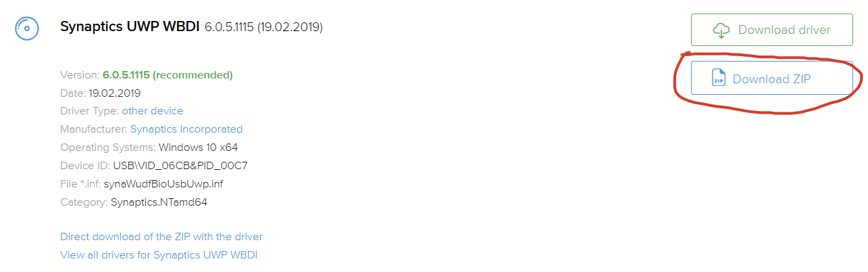Click the cloud download icon in Download driver
The image size is (868, 272).
[x=721, y=30]
